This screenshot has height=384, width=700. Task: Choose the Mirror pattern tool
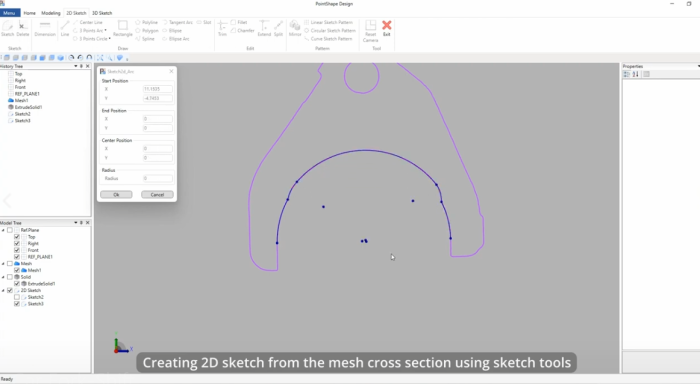point(295,28)
